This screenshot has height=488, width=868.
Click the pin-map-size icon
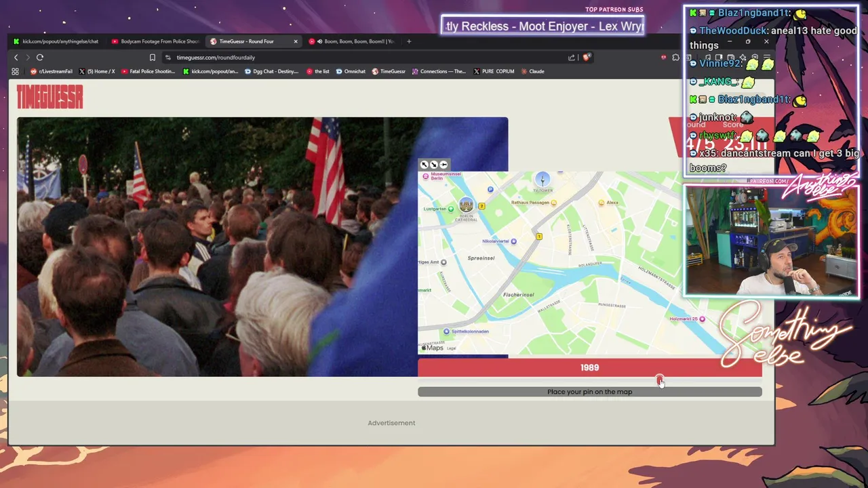click(x=443, y=165)
